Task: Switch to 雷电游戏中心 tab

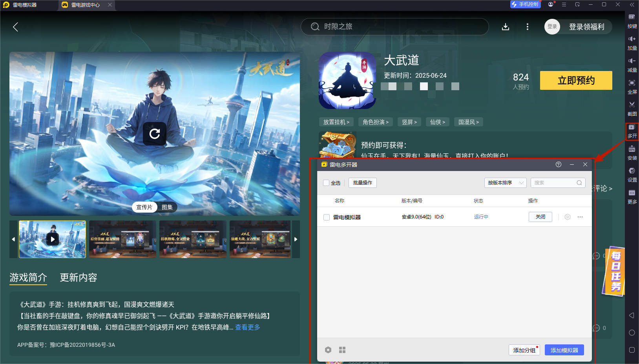Action: [x=86, y=5]
